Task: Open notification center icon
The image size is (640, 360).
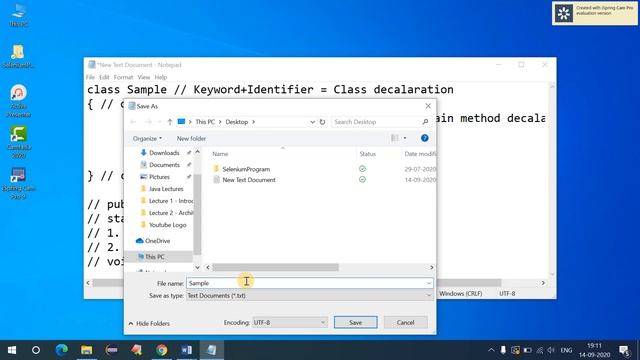Action: pos(624,350)
